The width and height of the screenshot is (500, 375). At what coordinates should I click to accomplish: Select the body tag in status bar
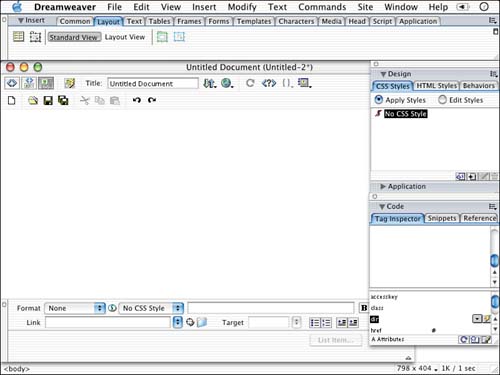click(17, 369)
